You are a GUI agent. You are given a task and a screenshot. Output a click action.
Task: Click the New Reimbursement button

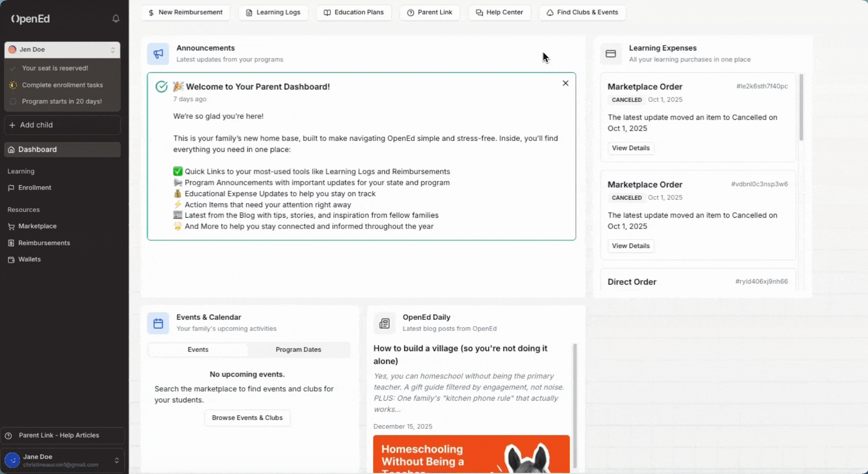[185, 12]
